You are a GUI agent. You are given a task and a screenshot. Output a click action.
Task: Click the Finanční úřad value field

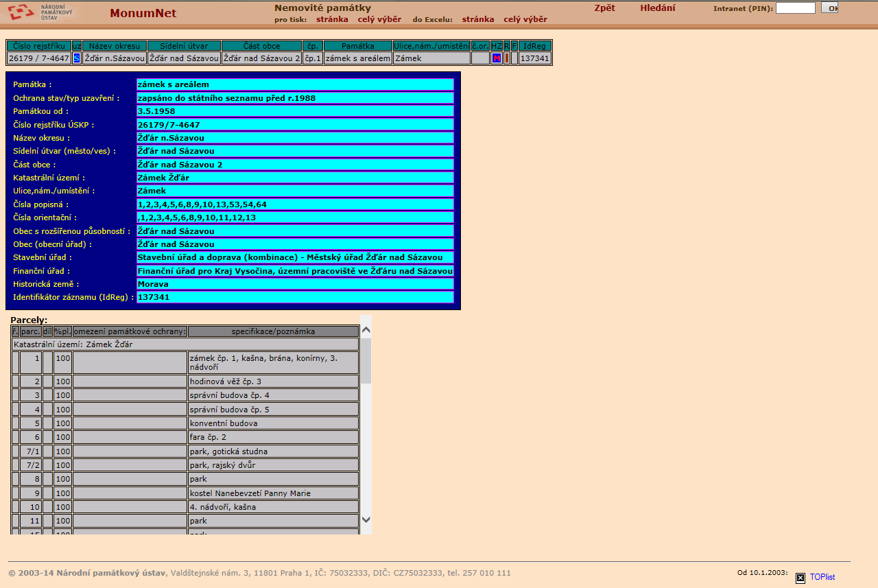[295, 270]
